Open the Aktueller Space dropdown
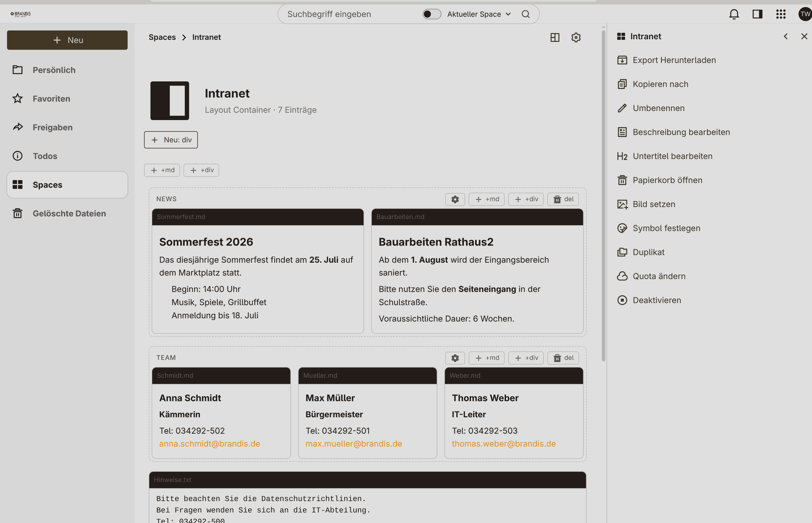Image resolution: width=812 pixels, height=523 pixels. (x=479, y=14)
